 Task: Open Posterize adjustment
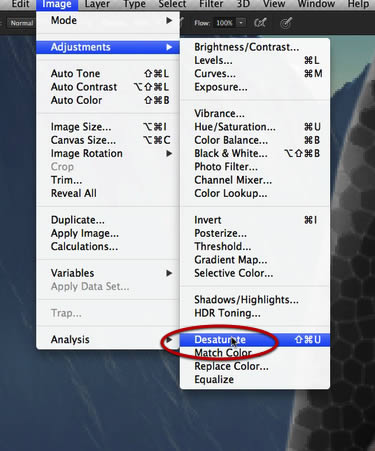coord(255,233)
